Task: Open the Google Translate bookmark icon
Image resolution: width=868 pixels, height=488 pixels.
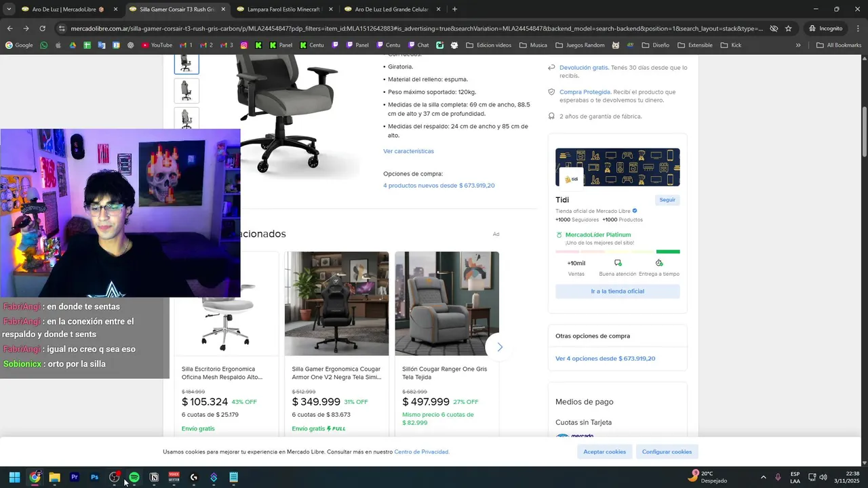Action: 102,45
